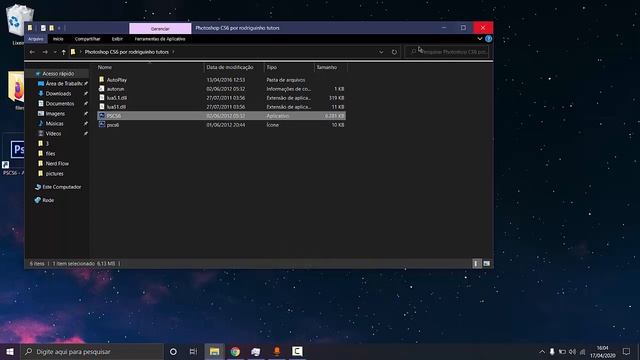The height and width of the screenshot is (360, 640).
Task: Open Task View on the taskbar
Action: coord(193,351)
